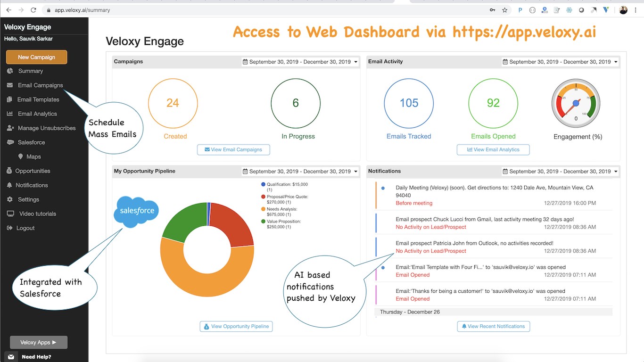Expand the Veloxy Apps menu
This screenshot has width=644, height=362.
point(39,342)
